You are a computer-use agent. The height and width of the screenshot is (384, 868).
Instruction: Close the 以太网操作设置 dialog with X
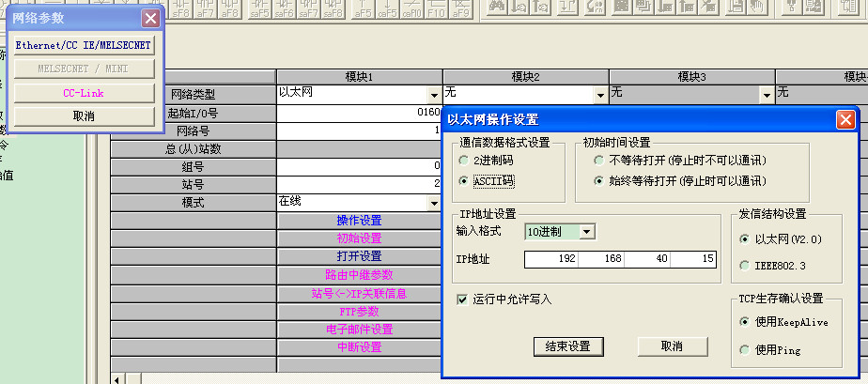pos(845,119)
